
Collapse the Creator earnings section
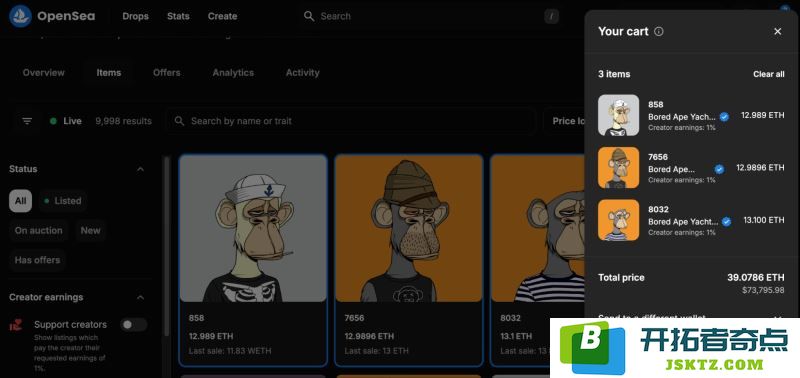(141, 297)
